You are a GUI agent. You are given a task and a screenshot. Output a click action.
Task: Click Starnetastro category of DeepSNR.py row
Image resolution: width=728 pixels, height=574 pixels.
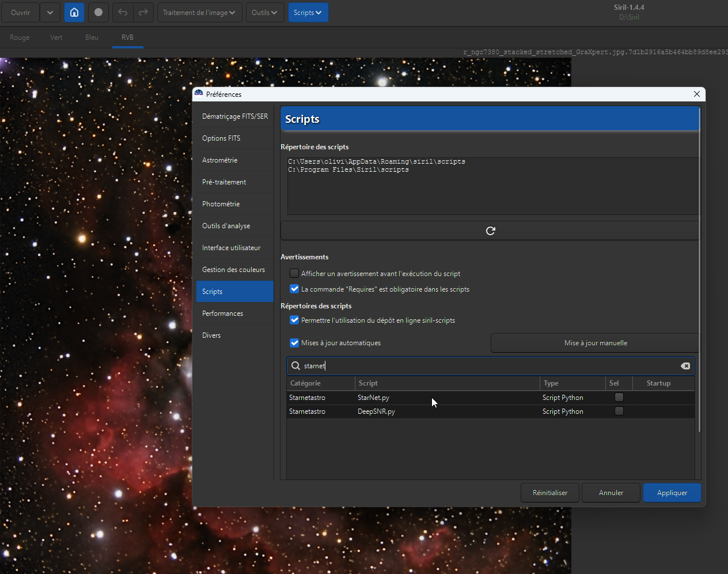point(307,411)
